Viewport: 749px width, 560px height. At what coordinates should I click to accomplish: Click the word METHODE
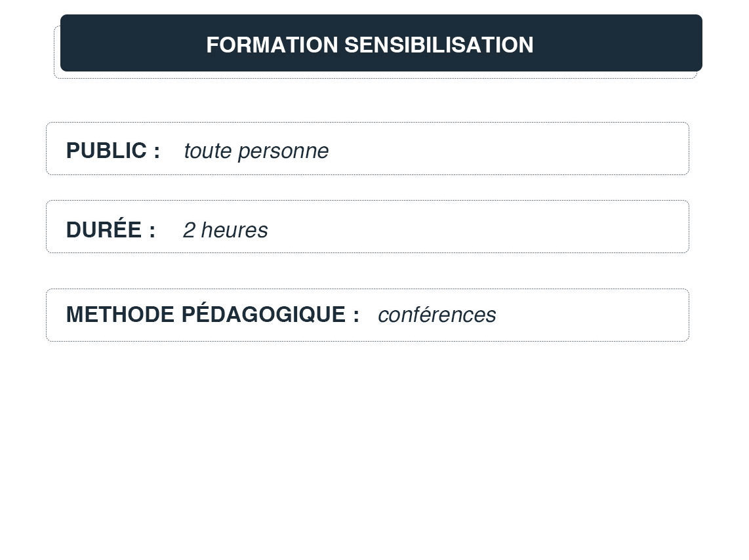tap(120, 315)
